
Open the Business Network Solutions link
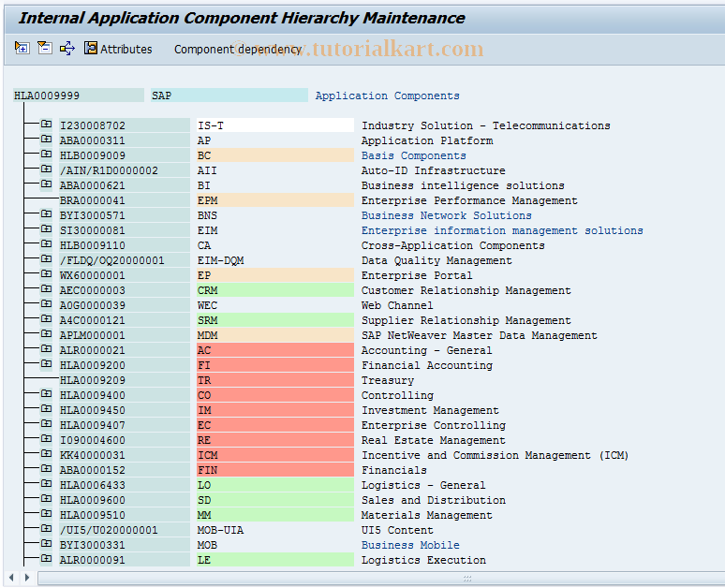446,216
